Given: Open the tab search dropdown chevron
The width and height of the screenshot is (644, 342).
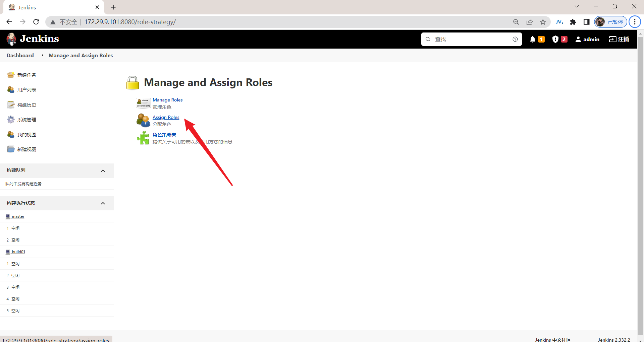Looking at the screenshot, I should (577, 6).
